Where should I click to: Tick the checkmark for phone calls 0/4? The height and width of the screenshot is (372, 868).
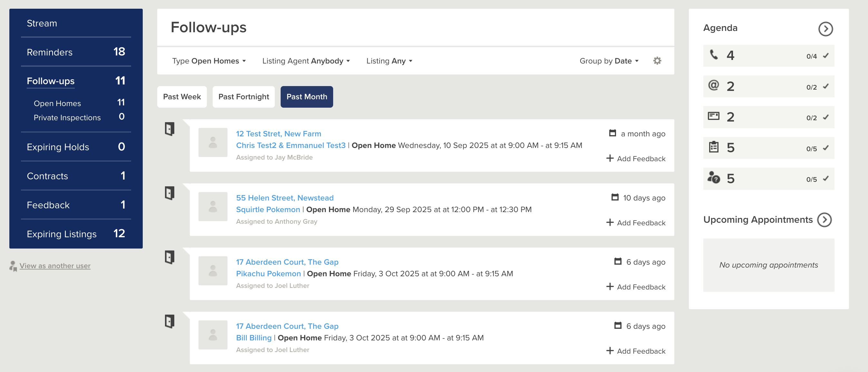point(825,56)
